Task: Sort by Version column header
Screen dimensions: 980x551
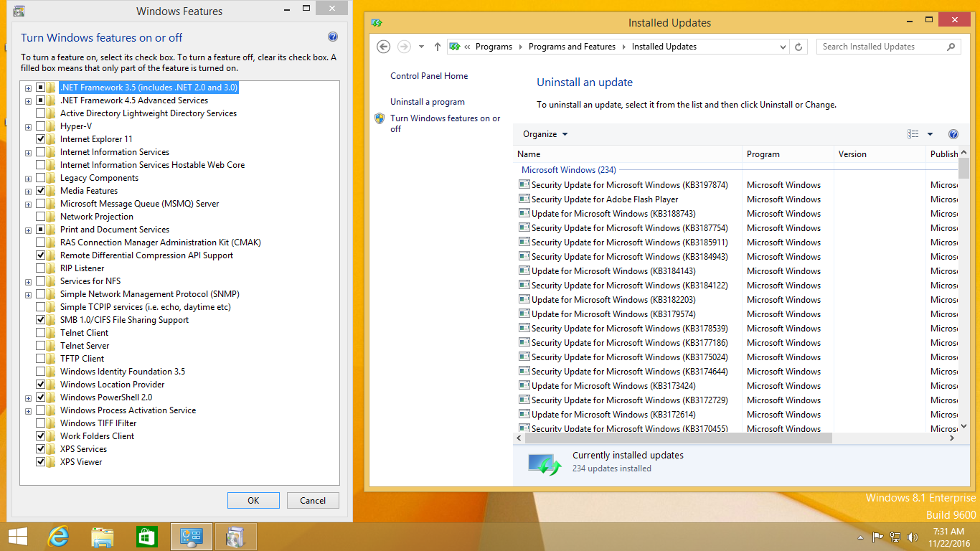Action: [880, 154]
